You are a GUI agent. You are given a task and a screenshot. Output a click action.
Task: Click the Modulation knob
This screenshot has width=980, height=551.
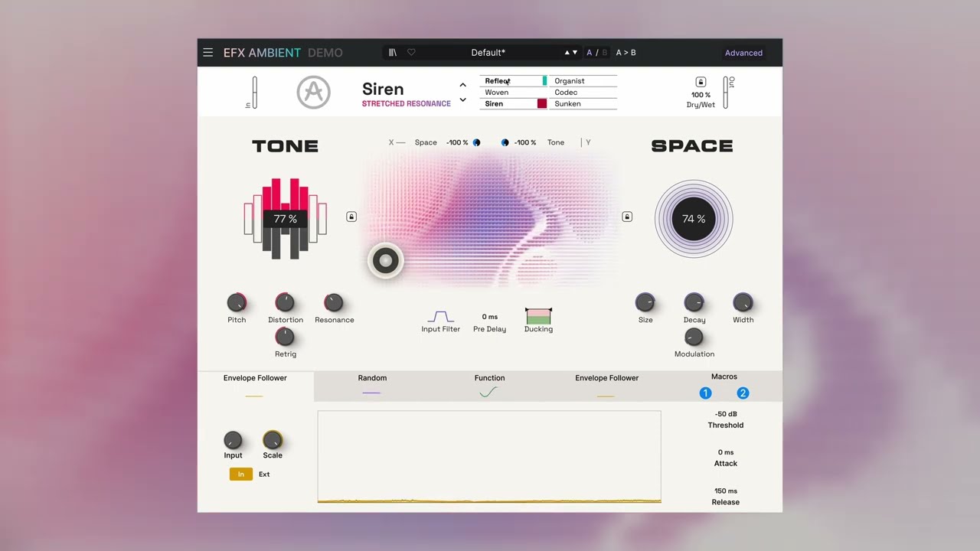tap(694, 337)
